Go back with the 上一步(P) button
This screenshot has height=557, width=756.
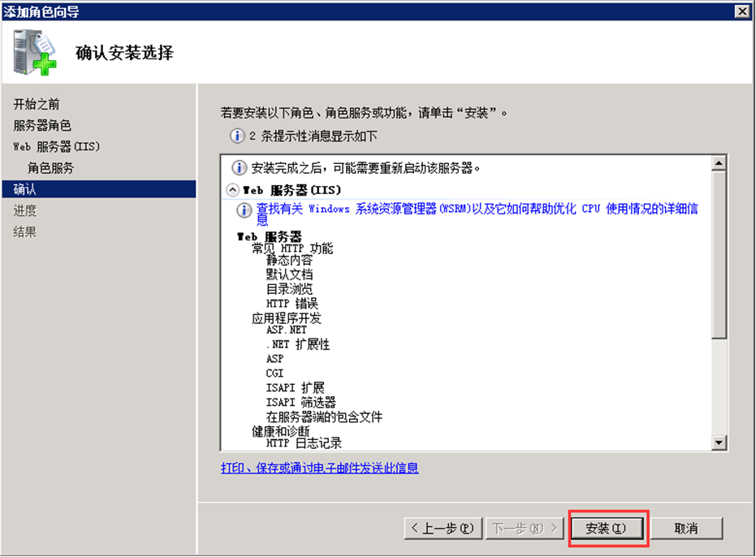[443, 528]
